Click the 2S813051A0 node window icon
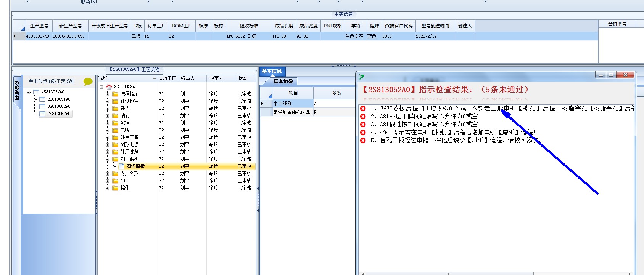This screenshot has height=275, width=644. [42, 99]
